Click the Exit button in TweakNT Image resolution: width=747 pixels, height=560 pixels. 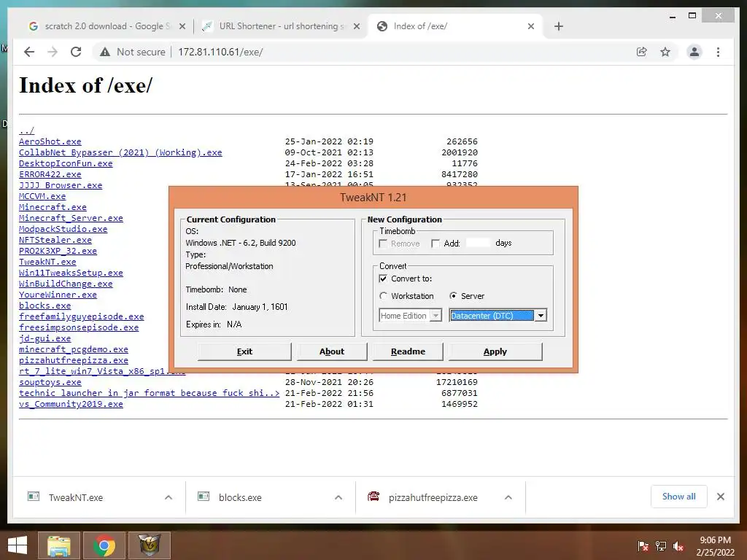(x=244, y=351)
